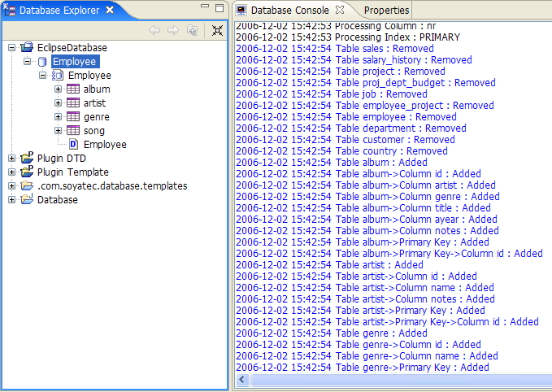
Task: Click the console horizontal scrollbar left arrow
Action: pyautogui.click(x=241, y=381)
